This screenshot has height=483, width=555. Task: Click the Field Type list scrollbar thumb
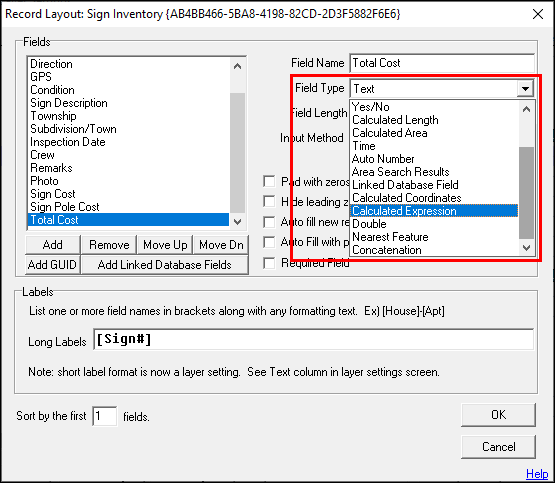[526, 193]
